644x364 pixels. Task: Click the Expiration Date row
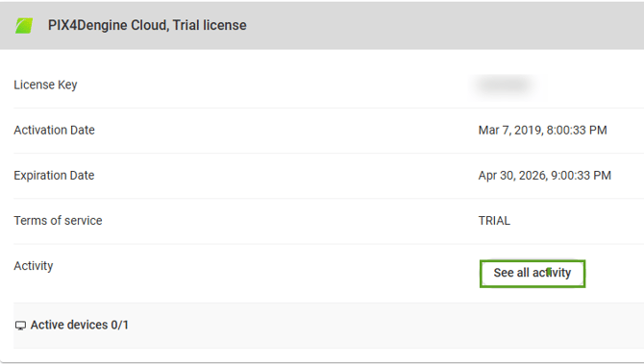point(329,176)
